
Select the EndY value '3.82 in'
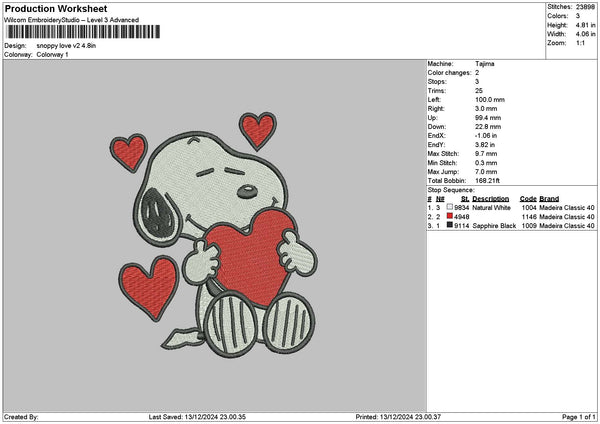[485, 145]
